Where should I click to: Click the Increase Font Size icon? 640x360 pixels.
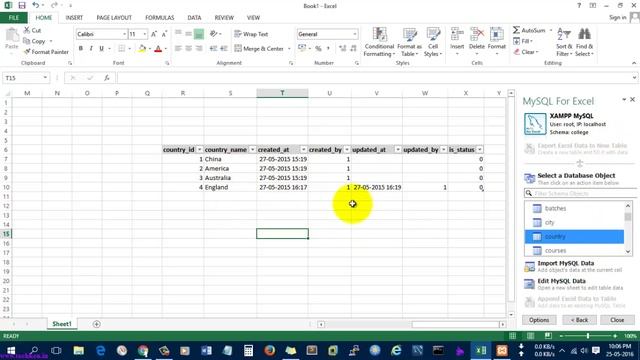click(154, 34)
